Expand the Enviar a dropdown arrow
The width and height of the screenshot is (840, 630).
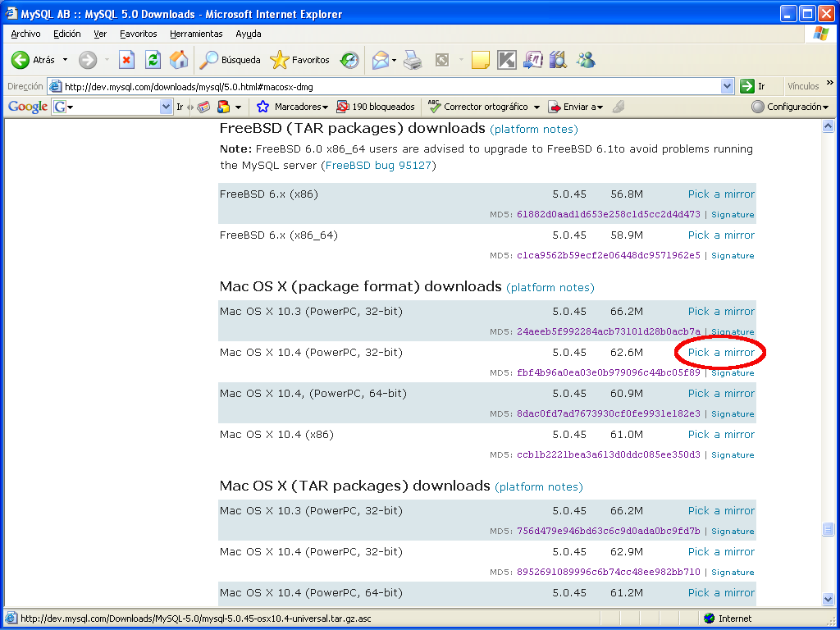tap(600, 107)
